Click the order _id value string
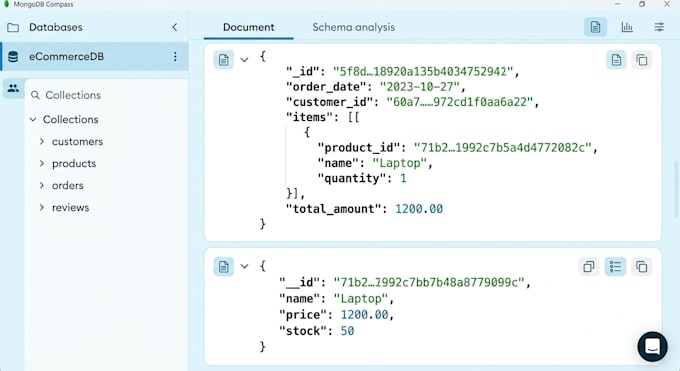The height and width of the screenshot is (371, 680). coord(423,72)
